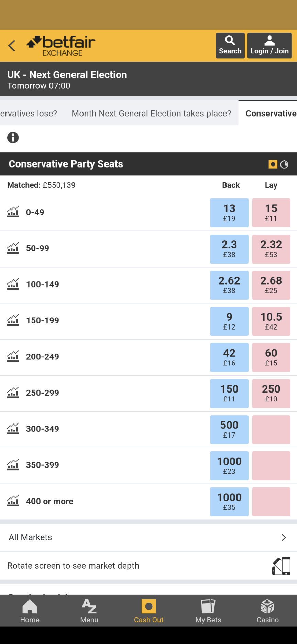Toggle the yellow Cash Out market indicator
The image size is (297, 644).
273,164
